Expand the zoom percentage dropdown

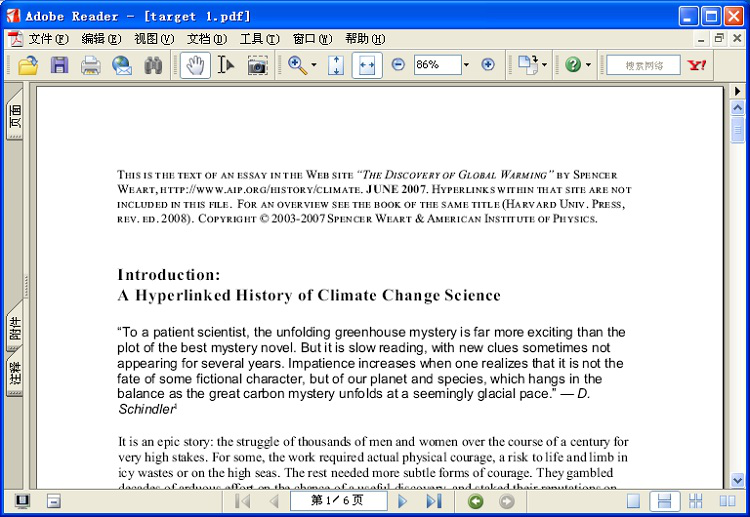tap(466, 65)
